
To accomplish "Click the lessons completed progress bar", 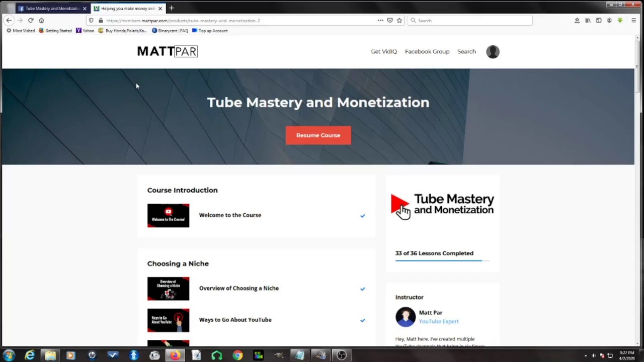I will coord(442,260).
